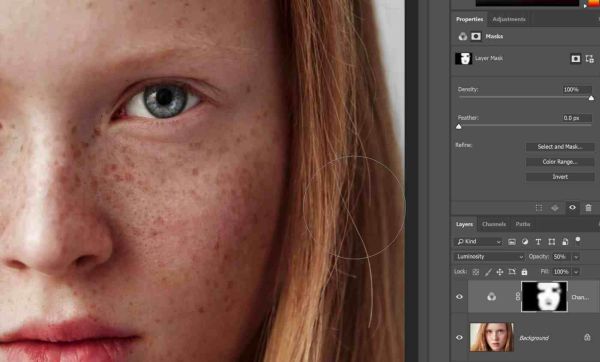Click the Select and Mask button
The height and width of the screenshot is (362, 600).
(x=560, y=147)
